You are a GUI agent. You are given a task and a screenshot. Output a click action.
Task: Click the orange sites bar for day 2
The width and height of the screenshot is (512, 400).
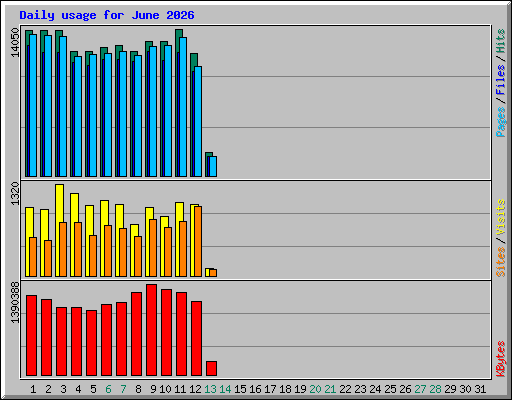pyautogui.click(x=48, y=258)
